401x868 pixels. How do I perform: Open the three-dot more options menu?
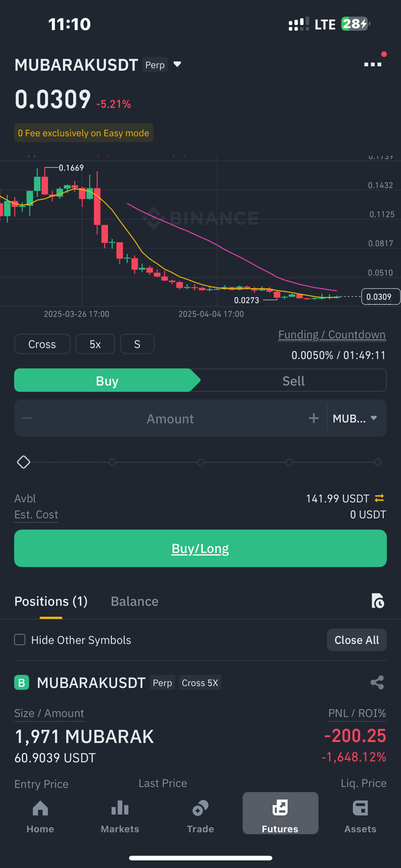[x=372, y=64]
